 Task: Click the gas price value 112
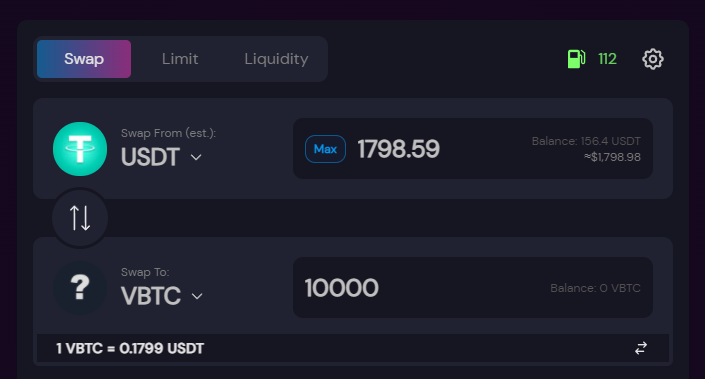[x=607, y=59]
